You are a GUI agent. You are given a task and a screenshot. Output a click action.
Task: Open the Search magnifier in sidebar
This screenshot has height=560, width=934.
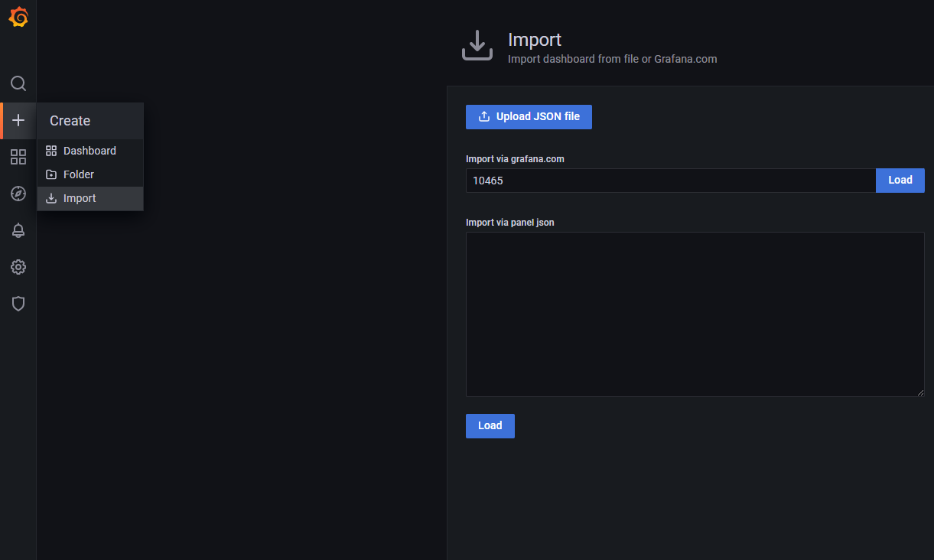pyautogui.click(x=18, y=83)
